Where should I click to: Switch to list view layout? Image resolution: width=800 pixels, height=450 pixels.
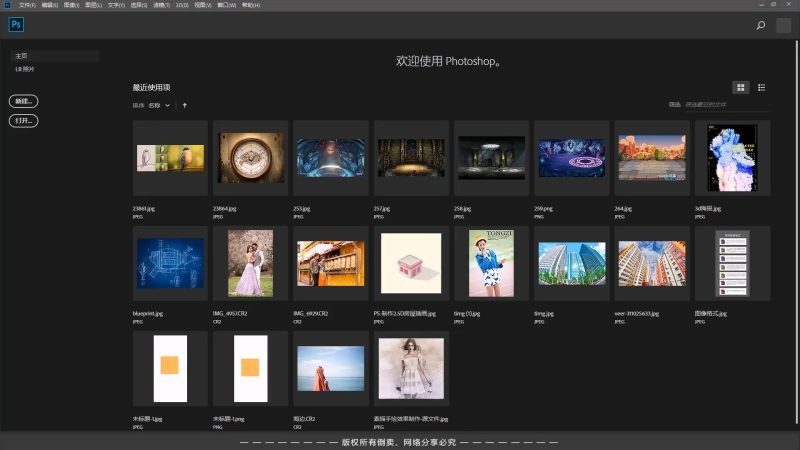coord(761,88)
